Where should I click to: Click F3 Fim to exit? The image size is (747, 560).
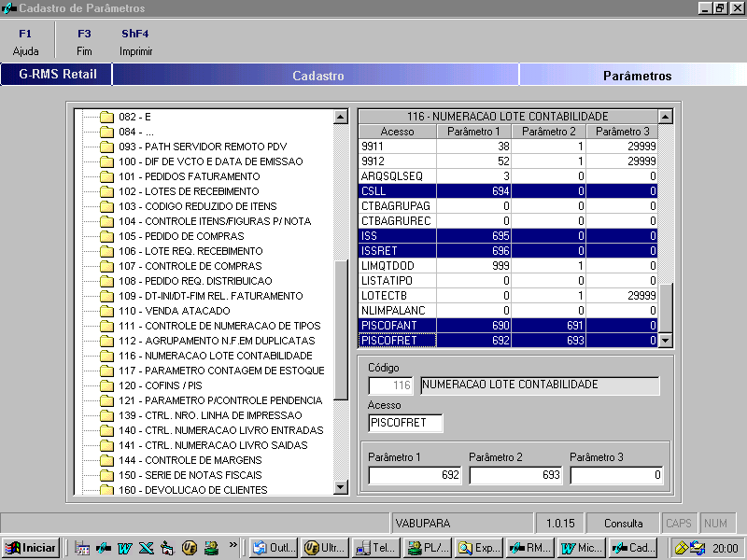pyautogui.click(x=84, y=43)
